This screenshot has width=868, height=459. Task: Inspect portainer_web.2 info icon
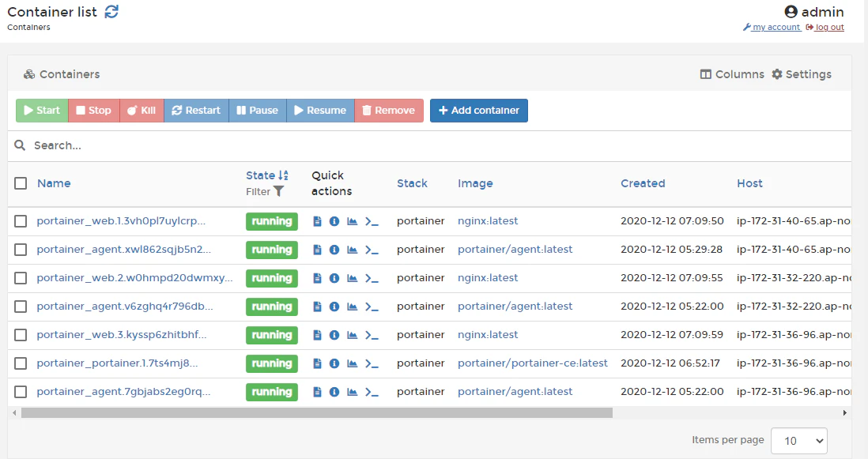point(334,278)
